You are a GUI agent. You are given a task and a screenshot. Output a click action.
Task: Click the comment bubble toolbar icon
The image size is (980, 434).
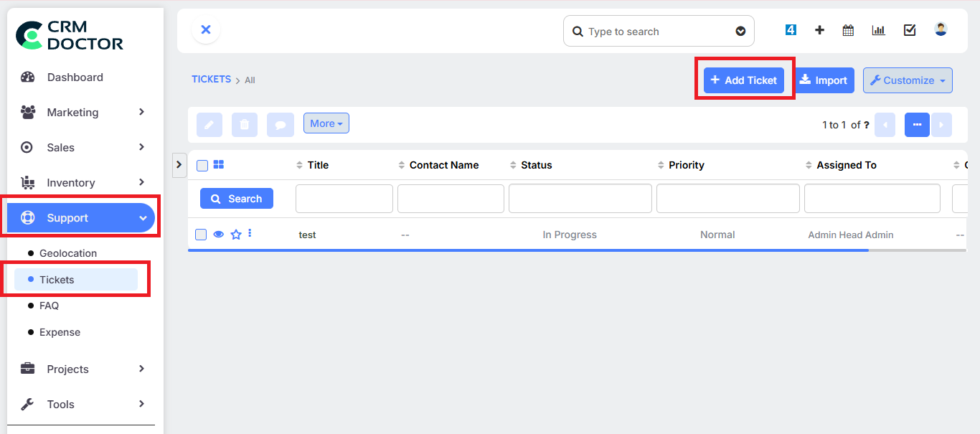pyautogui.click(x=281, y=125)
